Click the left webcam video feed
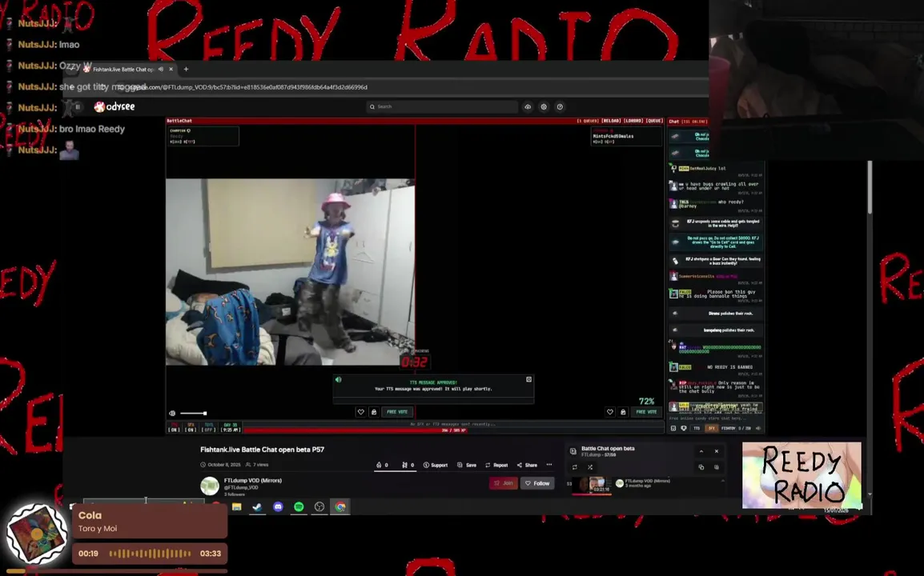Screen dimensions: 924x576 coord(290,272)
